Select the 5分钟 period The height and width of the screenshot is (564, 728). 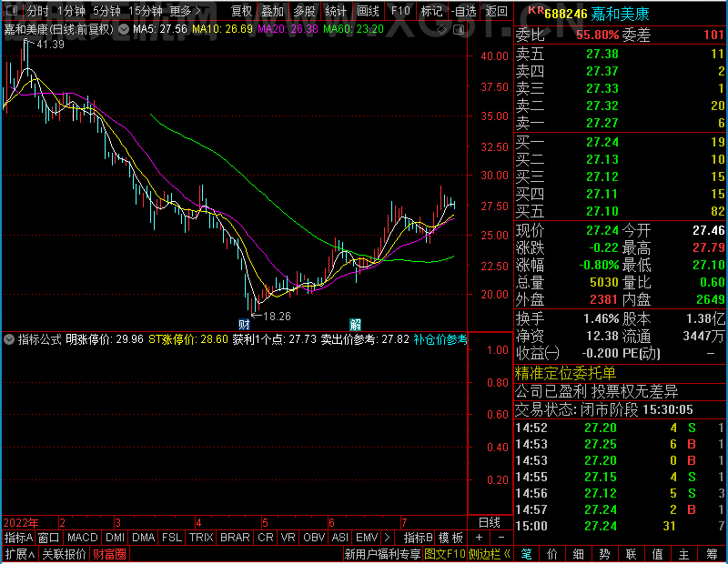pyautogui.click(x=106, y=11)
